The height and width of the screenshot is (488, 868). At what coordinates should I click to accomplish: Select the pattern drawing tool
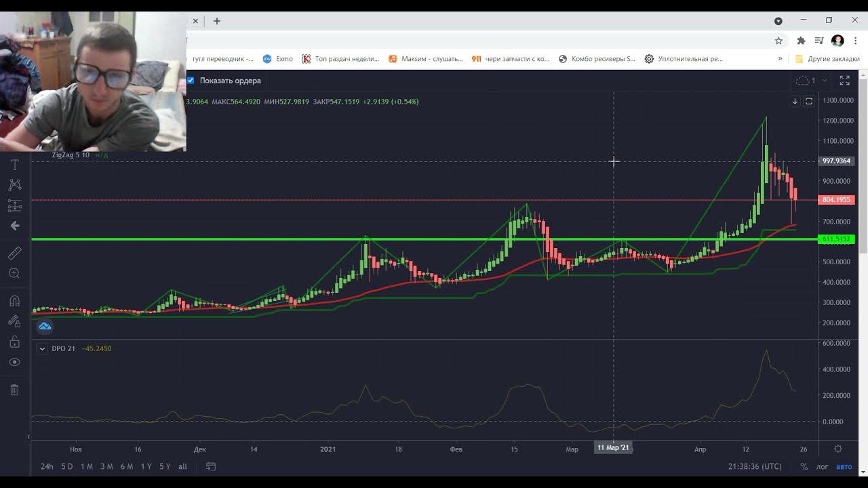(15, 185)
